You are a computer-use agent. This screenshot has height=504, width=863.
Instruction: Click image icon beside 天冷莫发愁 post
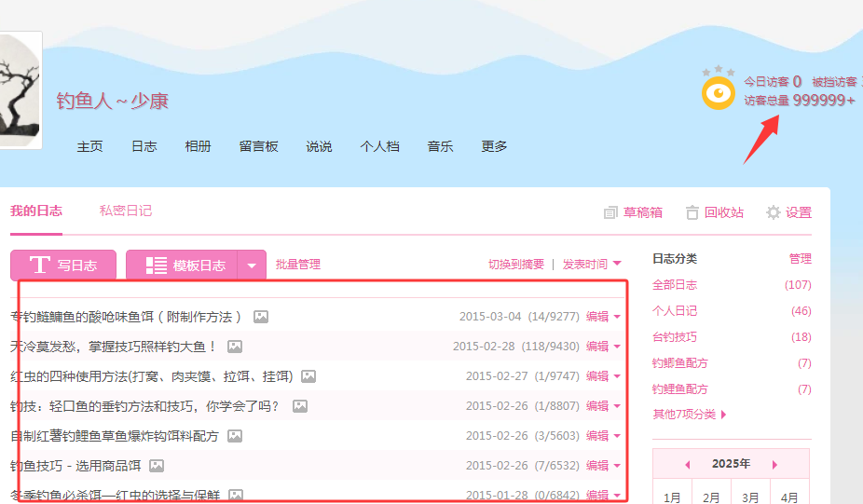[x=235, y=347]
